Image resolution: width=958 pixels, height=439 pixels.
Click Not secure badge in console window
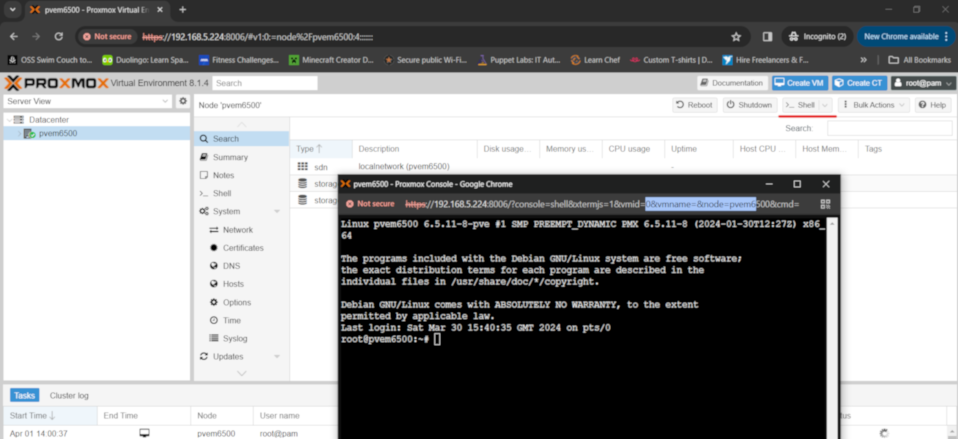click(370, 204)
